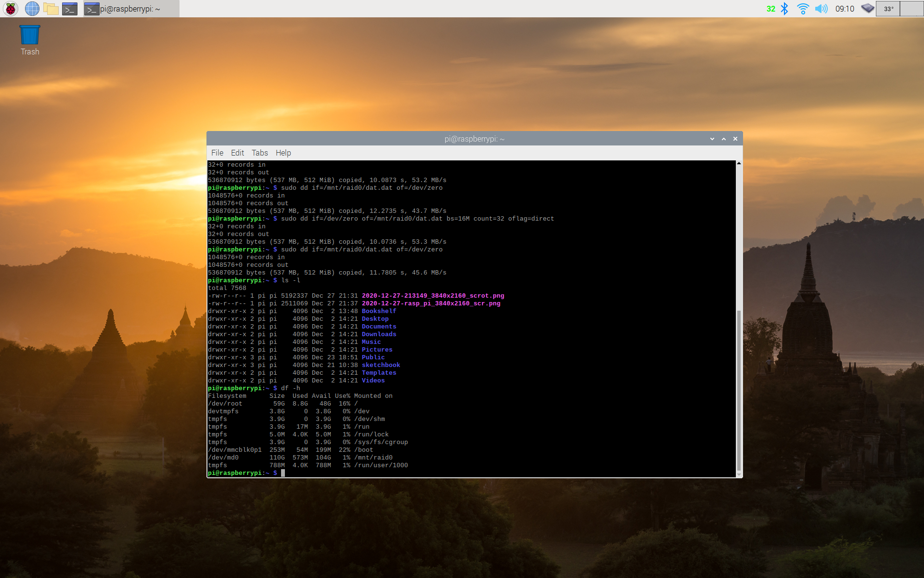Screen dimensions: 924x578
Task: Click the 'ls -l' command text
Action: [x=291, y=280]
